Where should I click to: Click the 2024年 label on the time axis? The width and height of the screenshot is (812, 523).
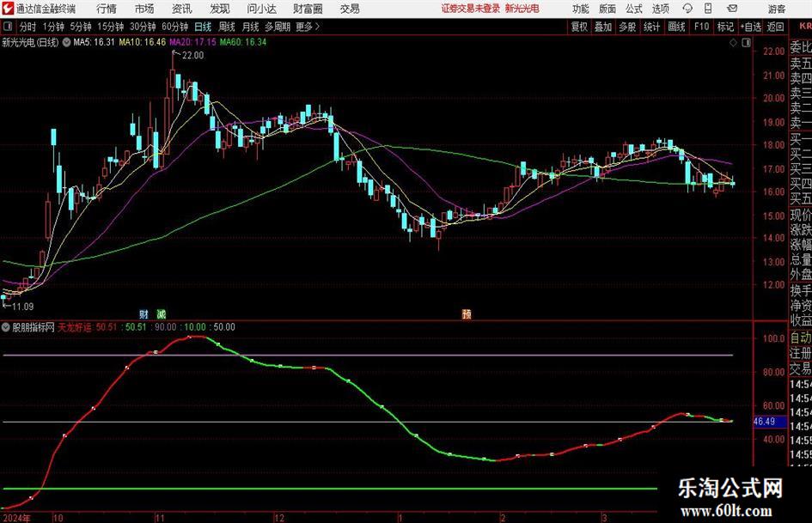tap(15, 518)
